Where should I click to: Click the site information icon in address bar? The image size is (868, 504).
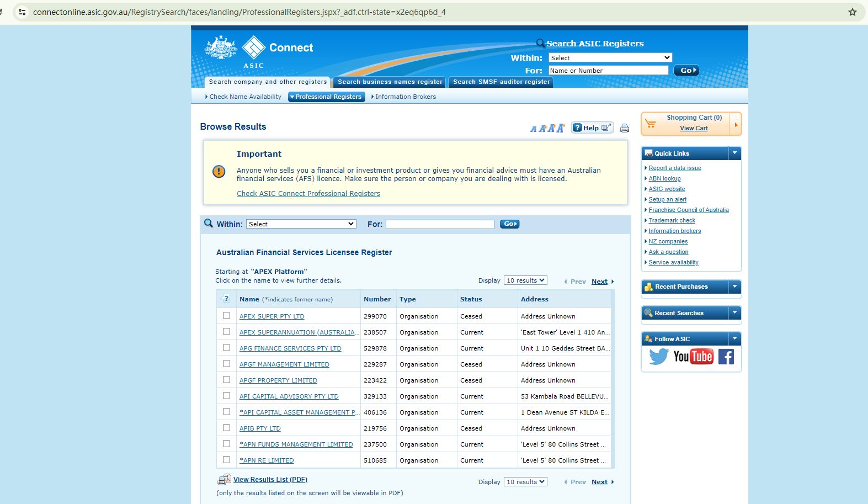[x=22, y=12]
